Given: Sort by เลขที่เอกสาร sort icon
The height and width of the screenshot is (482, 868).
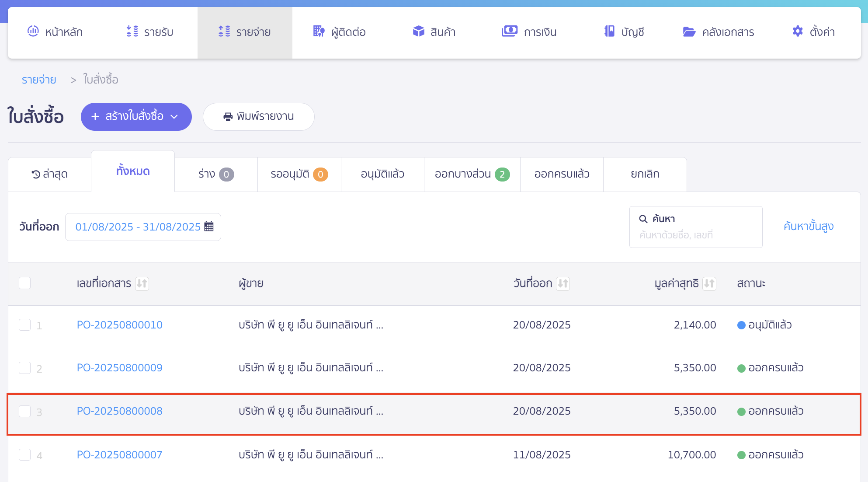Looking at the screenshot, I should pos(142,283).
